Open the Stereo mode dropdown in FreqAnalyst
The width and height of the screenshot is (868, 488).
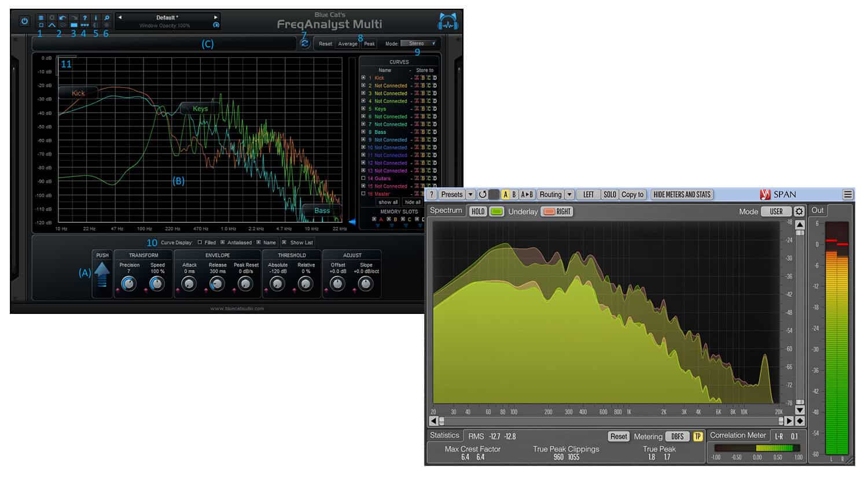(x=419, y=43)
